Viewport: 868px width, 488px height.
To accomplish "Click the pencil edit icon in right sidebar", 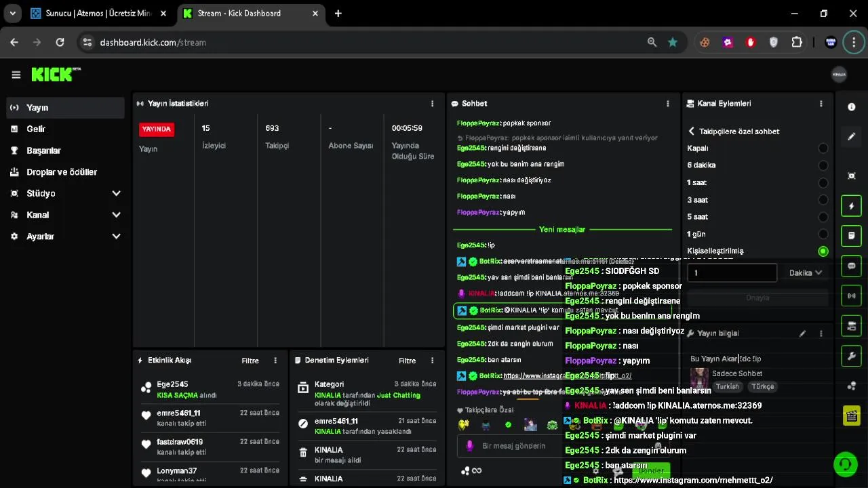I will (x=852, y=136).
